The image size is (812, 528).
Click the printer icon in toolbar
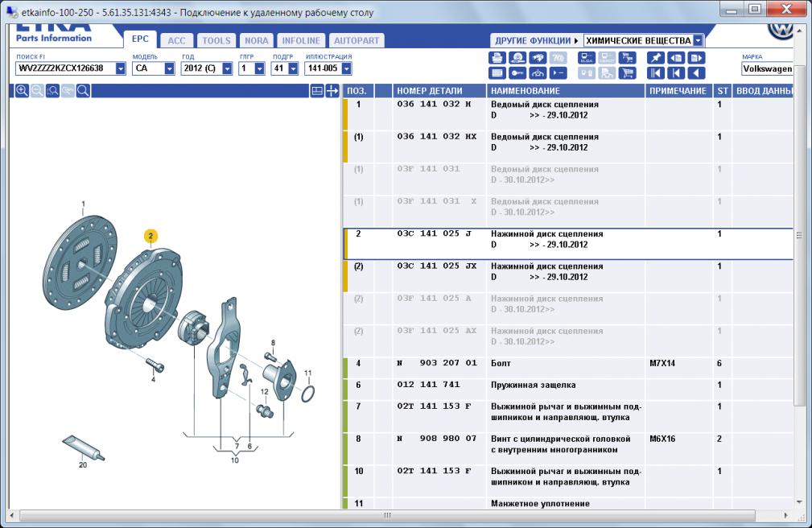coord(497,58)
